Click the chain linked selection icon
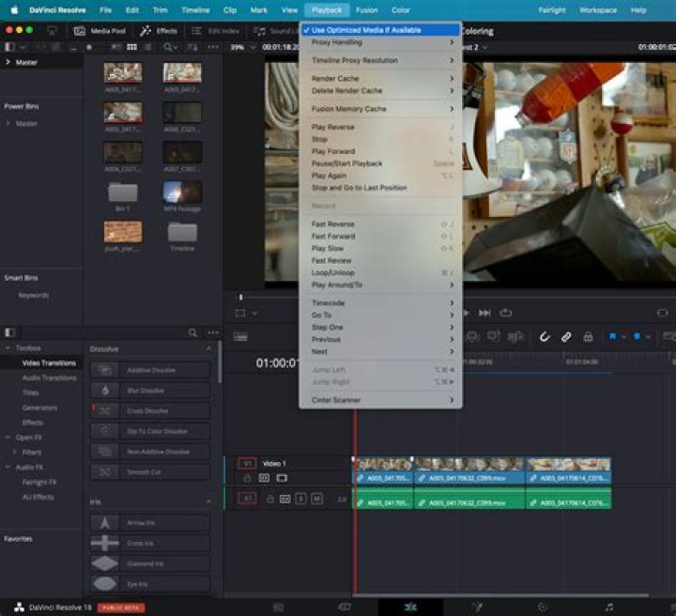This screenshot has height=616, width=676. coord(566,336)
